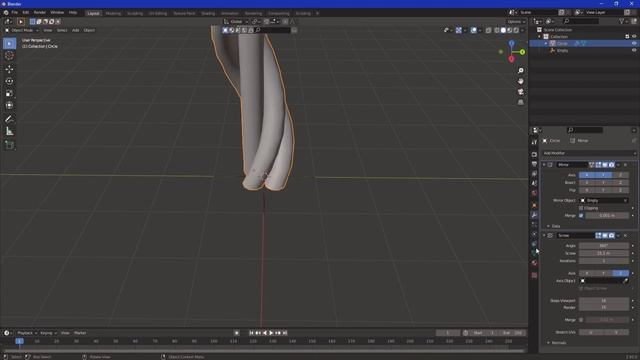Pick Axis Object with eyedropper icon
The width and height of the screenshot is (640, 360).
(x=625, y=281)
